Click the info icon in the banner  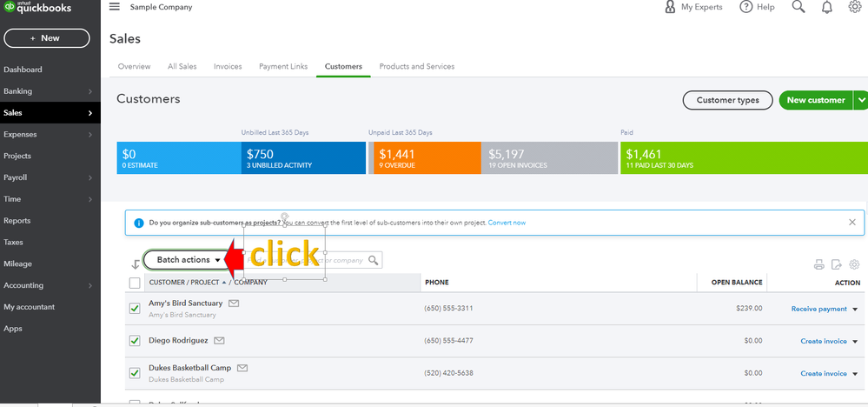[139, 223]
